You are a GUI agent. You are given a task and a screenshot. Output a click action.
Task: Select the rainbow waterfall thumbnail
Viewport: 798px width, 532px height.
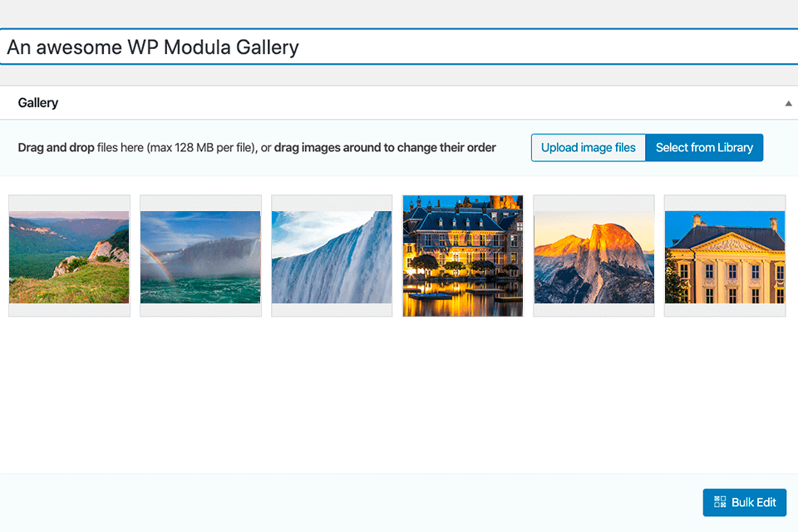[x=199, y=255]
